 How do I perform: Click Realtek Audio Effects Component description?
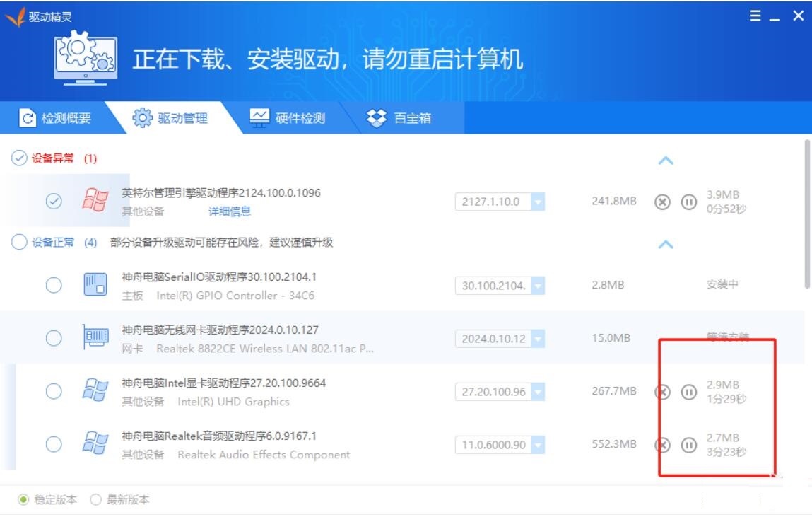pyautogui.click(x=264, y=454)
